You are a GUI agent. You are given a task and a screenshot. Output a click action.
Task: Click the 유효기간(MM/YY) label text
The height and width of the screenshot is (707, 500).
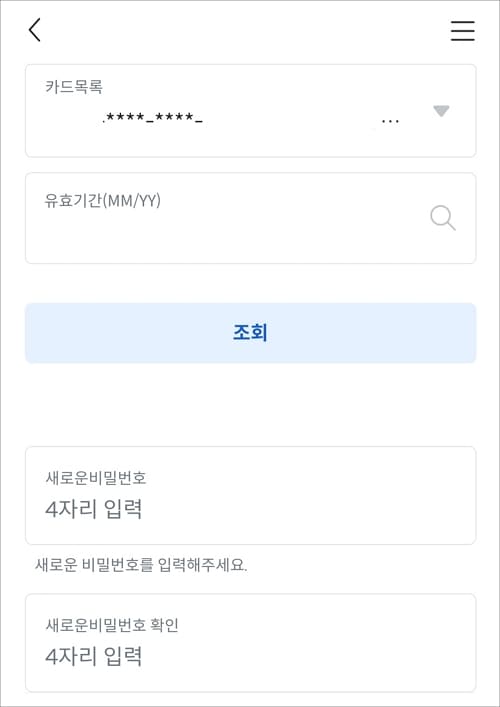tap(102, 201)
